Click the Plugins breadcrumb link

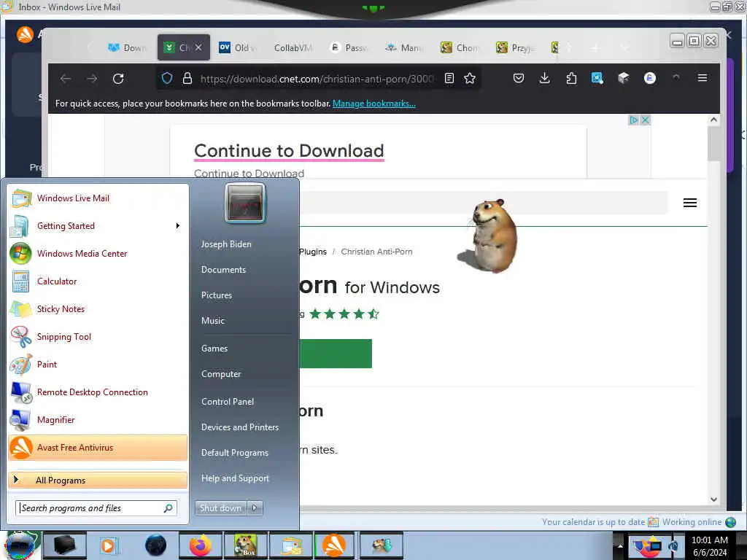point(313,252)
